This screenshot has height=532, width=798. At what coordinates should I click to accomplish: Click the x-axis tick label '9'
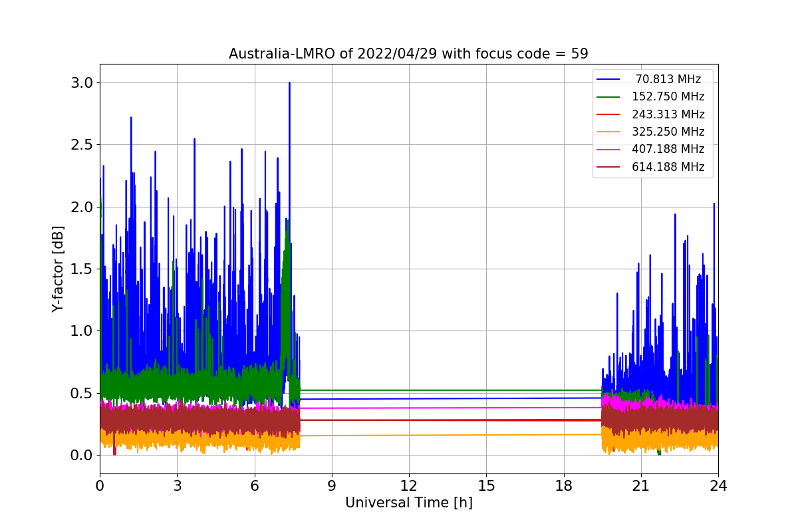pos(332,485)
